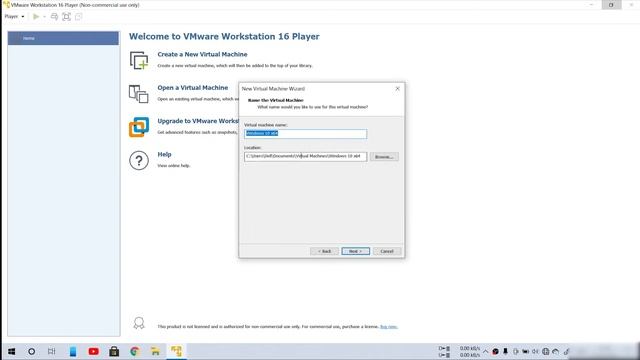This screenshot has height=360, width=640.
Task: Click the VMware Player taskbar icon
Action: pyautogui.click(x=176, y=351)
